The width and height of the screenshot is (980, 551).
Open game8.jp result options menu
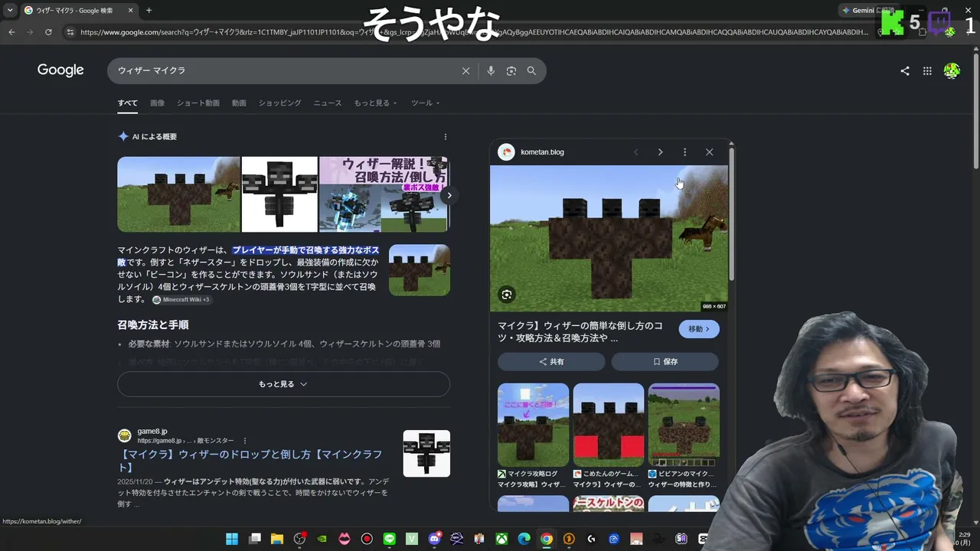(x=245, y=441)
